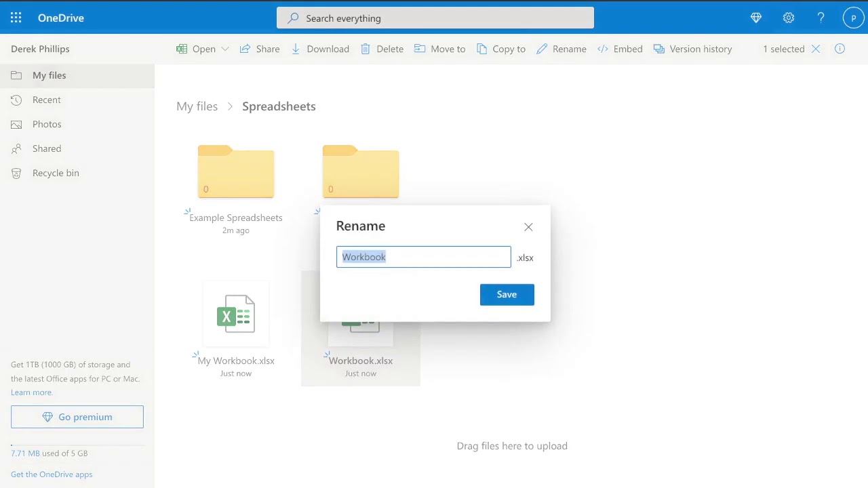This screenshot has width=868, height=488.
Task: Open the account profile avatar
Action: click(853, 18)
